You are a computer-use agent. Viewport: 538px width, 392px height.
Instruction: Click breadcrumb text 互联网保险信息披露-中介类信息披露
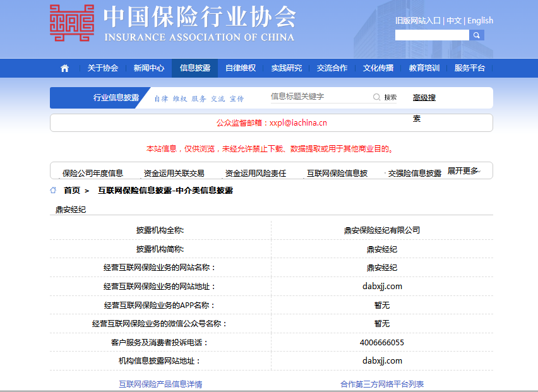tap(165, 191)
